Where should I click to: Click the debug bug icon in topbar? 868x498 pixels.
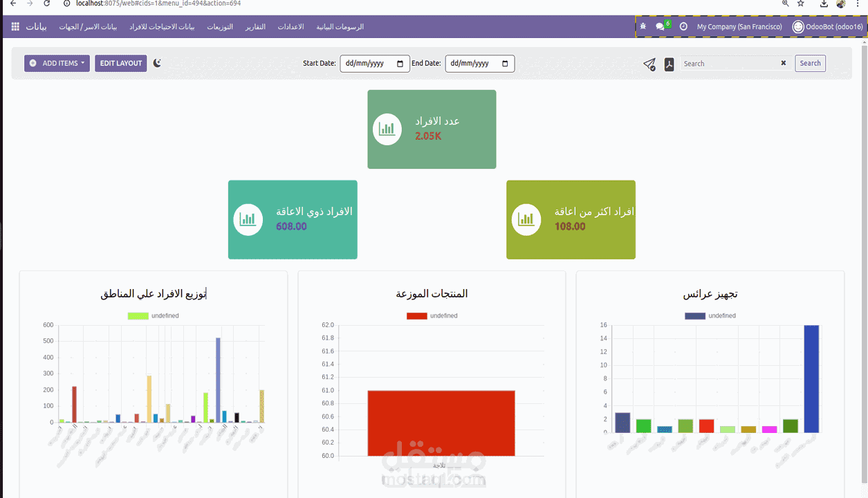pos(642,26)
